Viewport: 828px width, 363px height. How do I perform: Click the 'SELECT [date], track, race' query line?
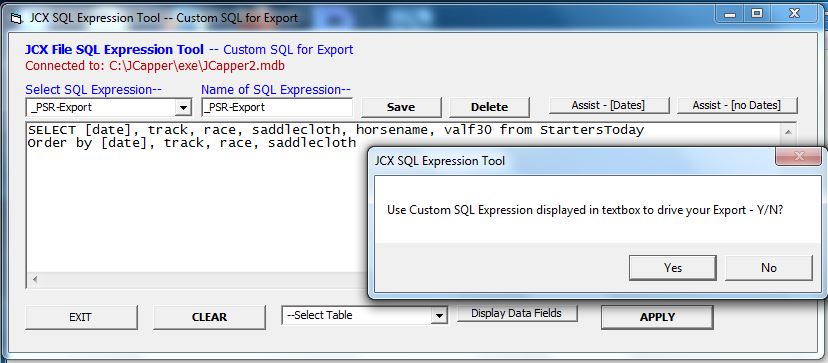pos(336,130)
